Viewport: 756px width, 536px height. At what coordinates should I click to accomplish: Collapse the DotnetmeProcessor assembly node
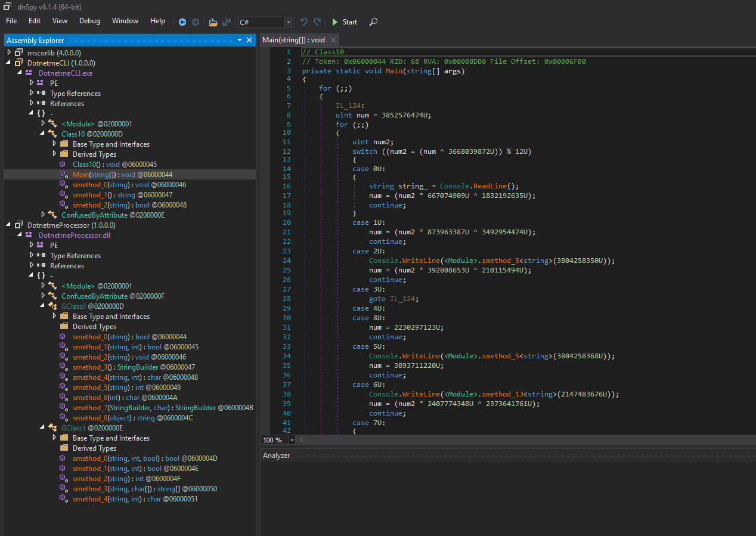point(9,225)
